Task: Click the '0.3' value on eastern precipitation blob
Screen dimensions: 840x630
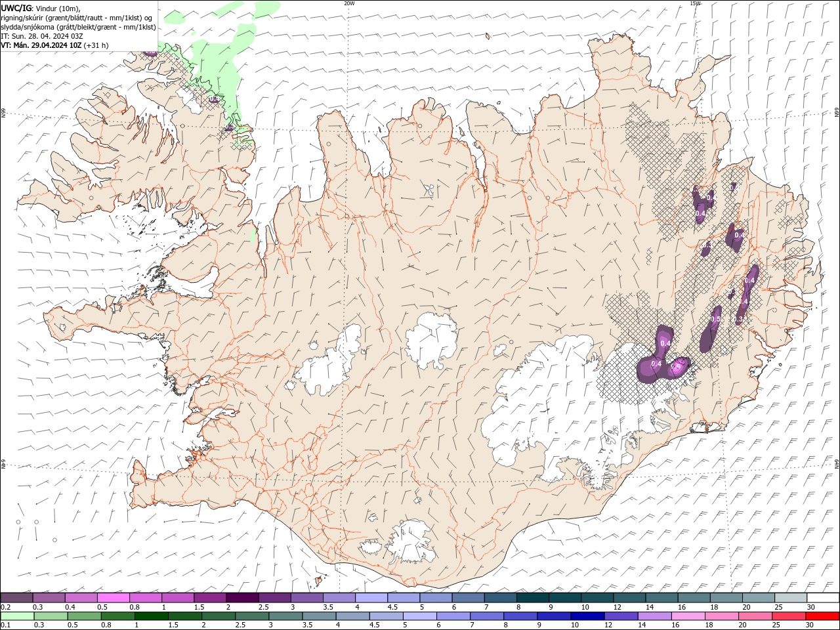Action: click(738, 319)
